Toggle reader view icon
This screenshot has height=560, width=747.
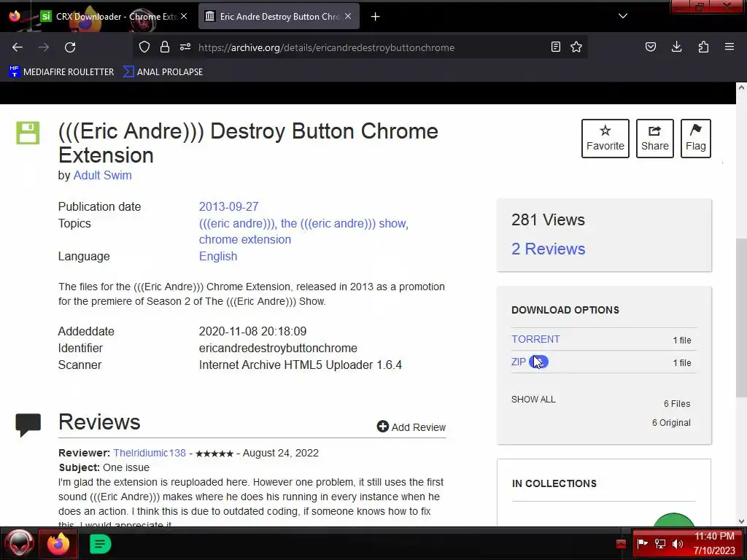[555, 47]
